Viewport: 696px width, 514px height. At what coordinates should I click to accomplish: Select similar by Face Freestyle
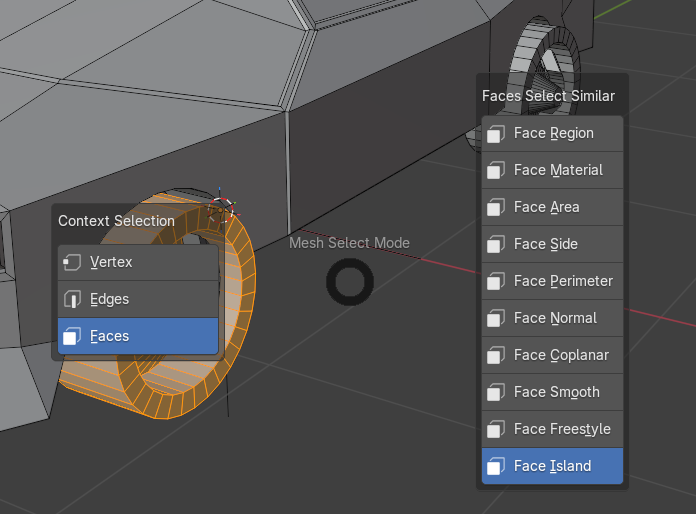(552, 429)
